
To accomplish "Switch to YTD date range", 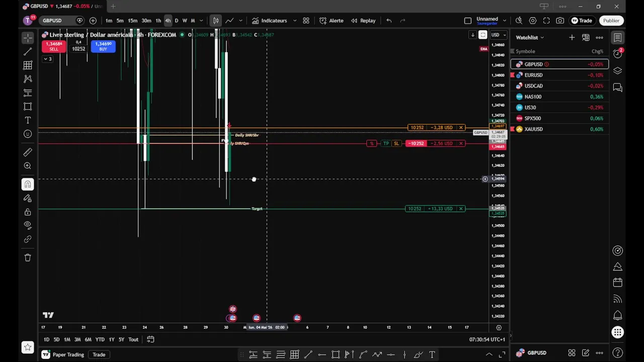I will click(x=100, y=339).
